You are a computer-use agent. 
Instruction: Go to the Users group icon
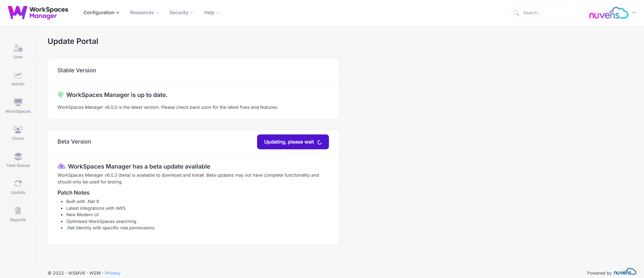(18, 129)
